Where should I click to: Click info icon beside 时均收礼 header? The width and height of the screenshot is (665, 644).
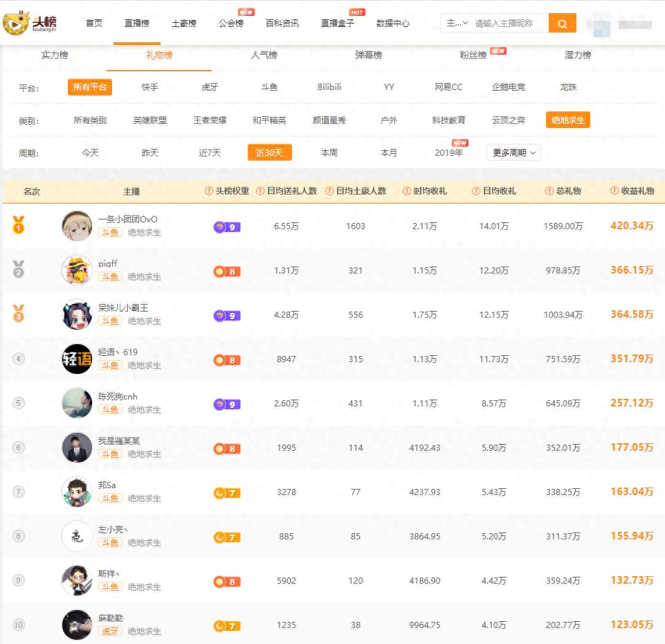click(407, 191)
